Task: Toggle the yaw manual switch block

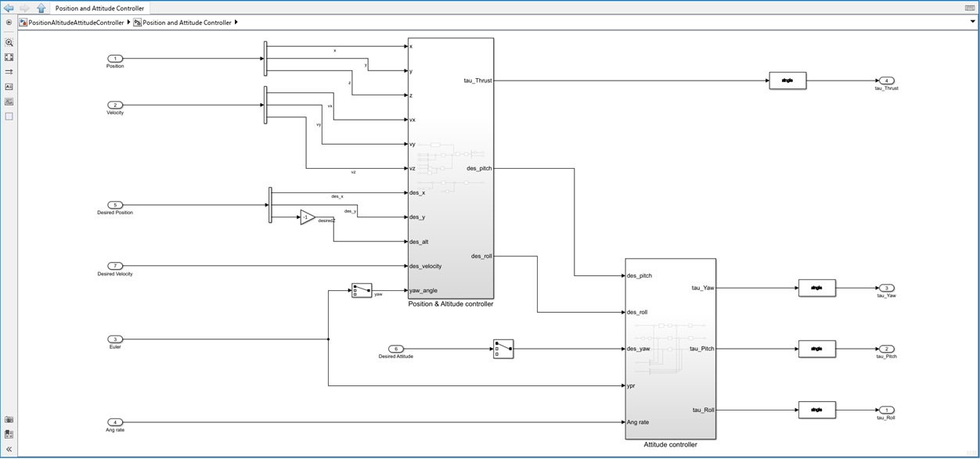Action: [361, 290]
